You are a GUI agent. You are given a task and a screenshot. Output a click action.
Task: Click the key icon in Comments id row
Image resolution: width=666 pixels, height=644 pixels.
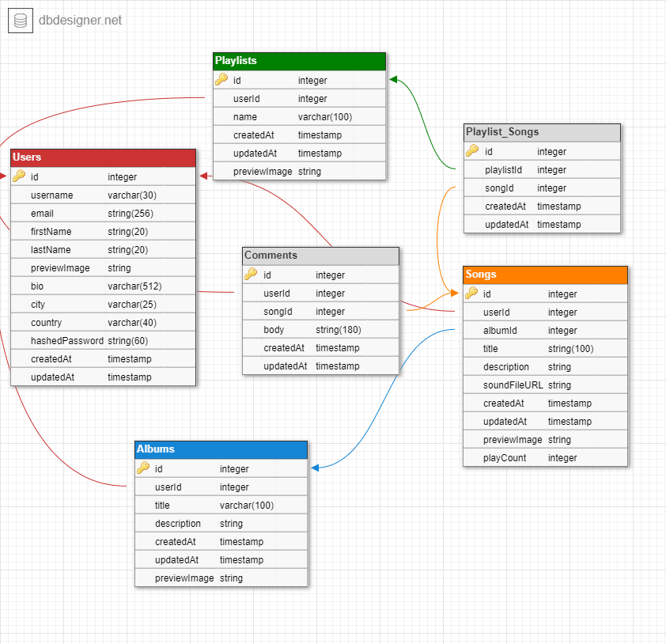tap(251, 274)
